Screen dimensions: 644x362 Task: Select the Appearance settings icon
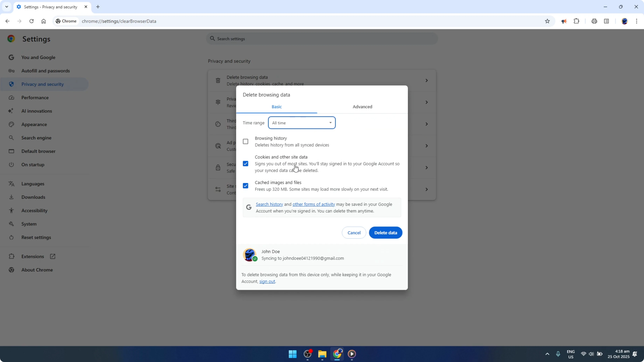pyautogui.click(x=11, y=124)
